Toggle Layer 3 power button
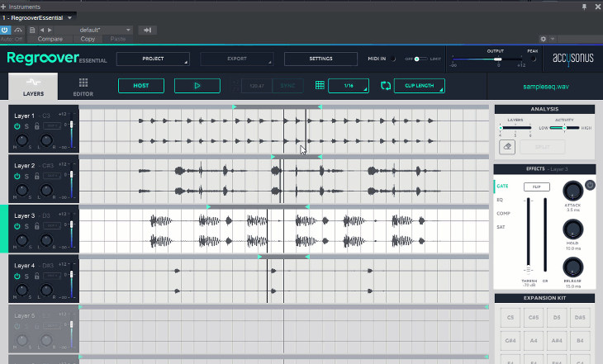Viewport: 603px width, 364px height. [17, 226]
